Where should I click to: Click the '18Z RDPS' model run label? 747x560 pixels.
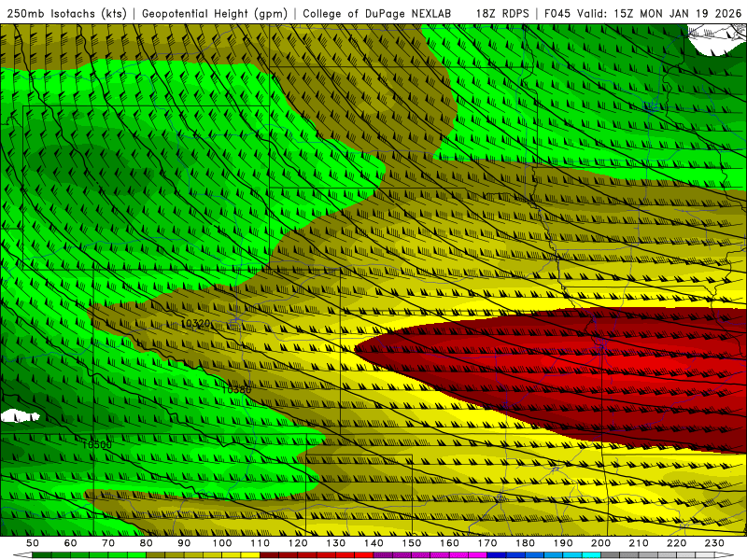pyautogui.click(x=502, y=14)
